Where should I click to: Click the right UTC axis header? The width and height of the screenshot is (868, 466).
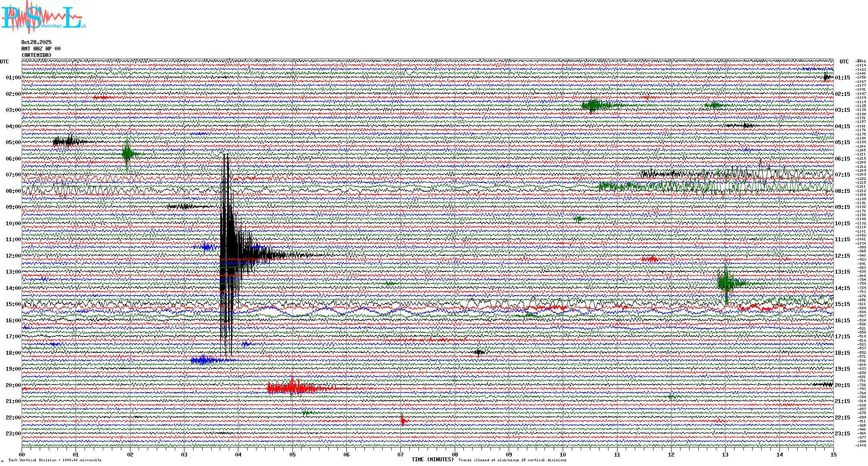pos(844,62)
